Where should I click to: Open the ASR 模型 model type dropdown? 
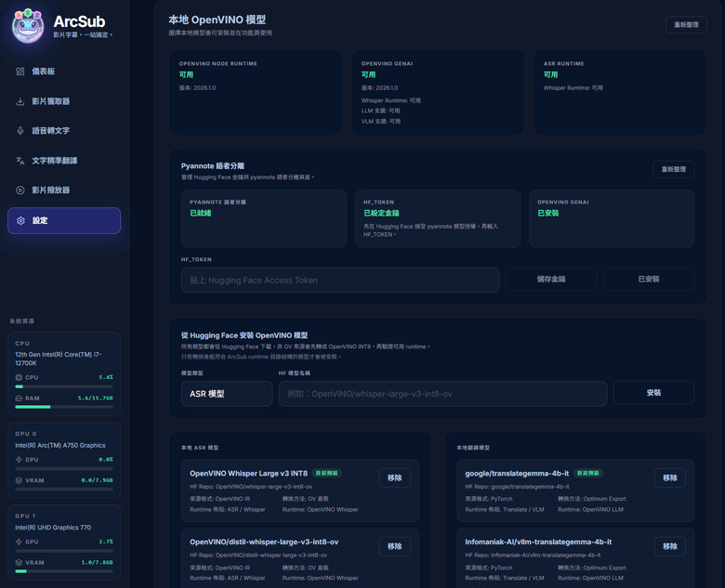click(227, 394)
